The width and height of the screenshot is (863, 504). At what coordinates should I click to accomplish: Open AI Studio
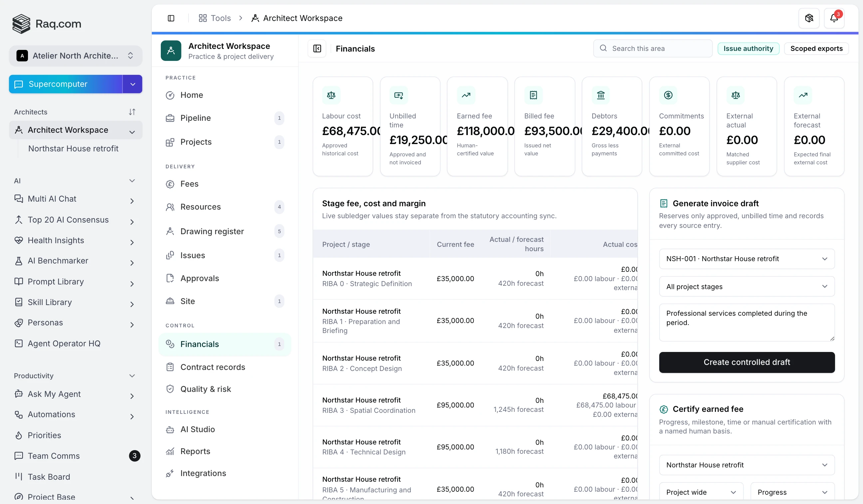[x=225, y=429]
